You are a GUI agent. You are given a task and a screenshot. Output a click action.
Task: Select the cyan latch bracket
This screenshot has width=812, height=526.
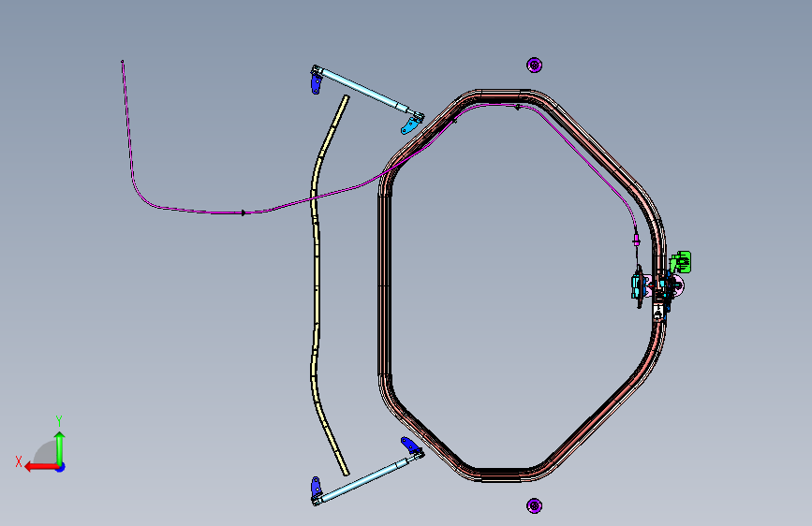(x=635, y=286)
